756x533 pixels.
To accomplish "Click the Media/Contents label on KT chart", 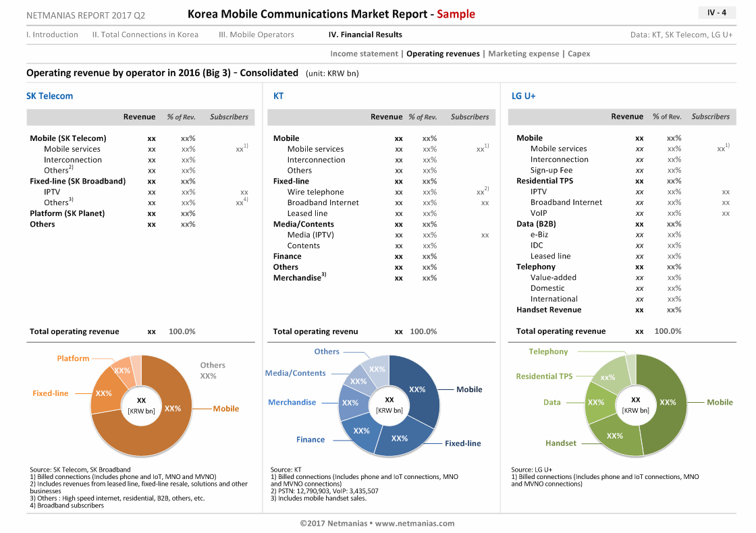I will pos(296,373).
